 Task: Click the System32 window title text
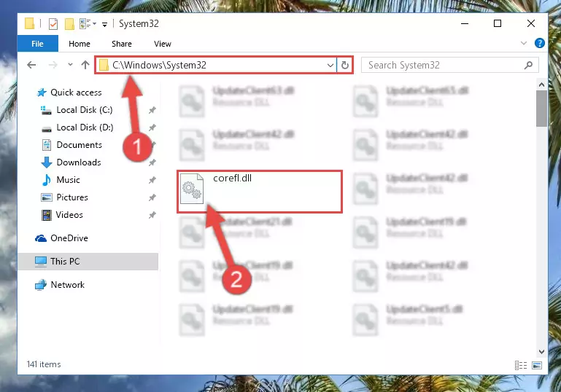tap(139, 24)
